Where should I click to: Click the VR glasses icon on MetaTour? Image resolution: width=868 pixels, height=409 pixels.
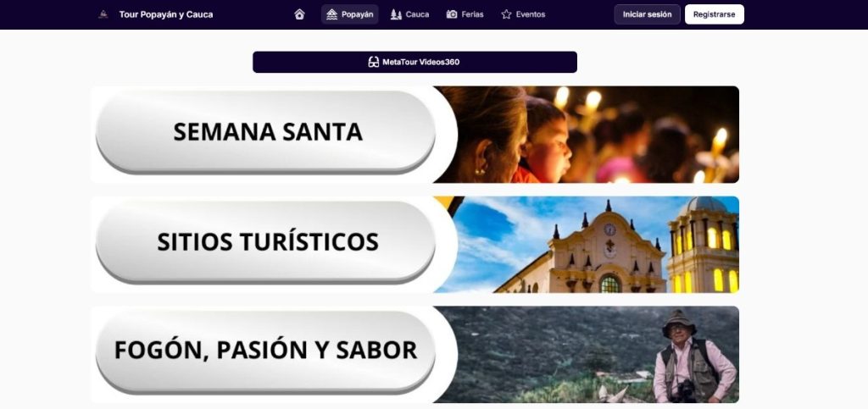[x=374, y=62]
